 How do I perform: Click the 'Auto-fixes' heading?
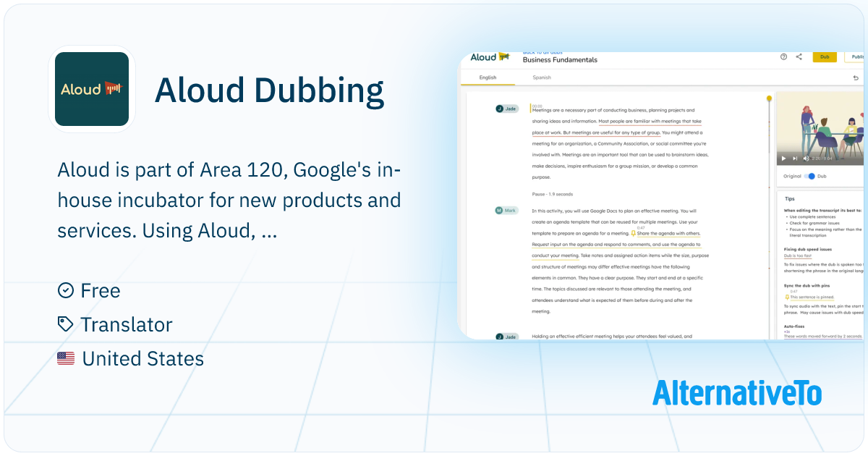(794, 326)
